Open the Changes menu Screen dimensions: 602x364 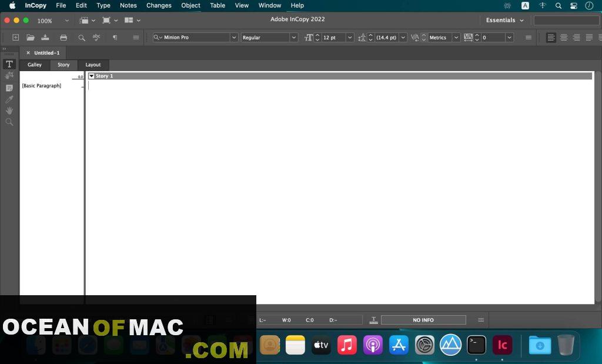pyautogui.click(x=159, y=5)
